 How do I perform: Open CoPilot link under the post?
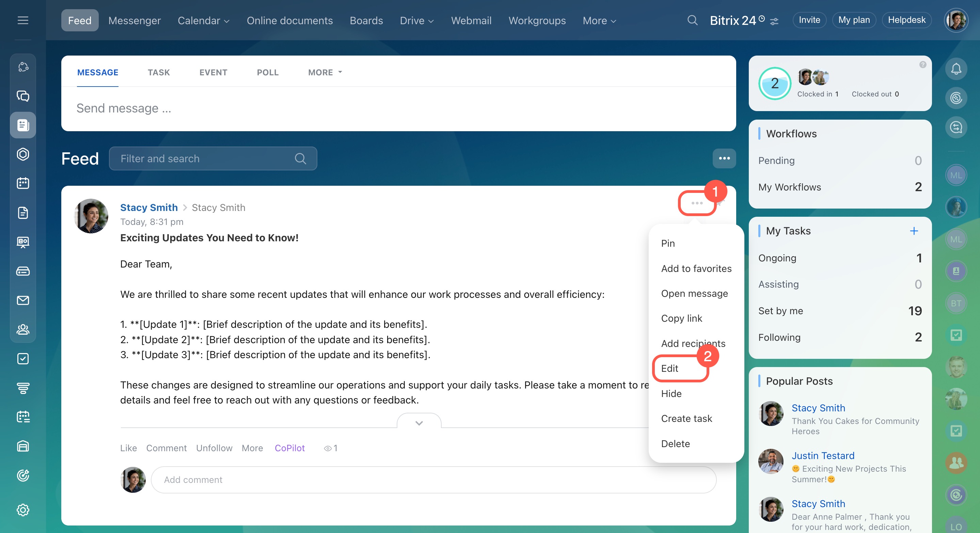pos(289,448)
